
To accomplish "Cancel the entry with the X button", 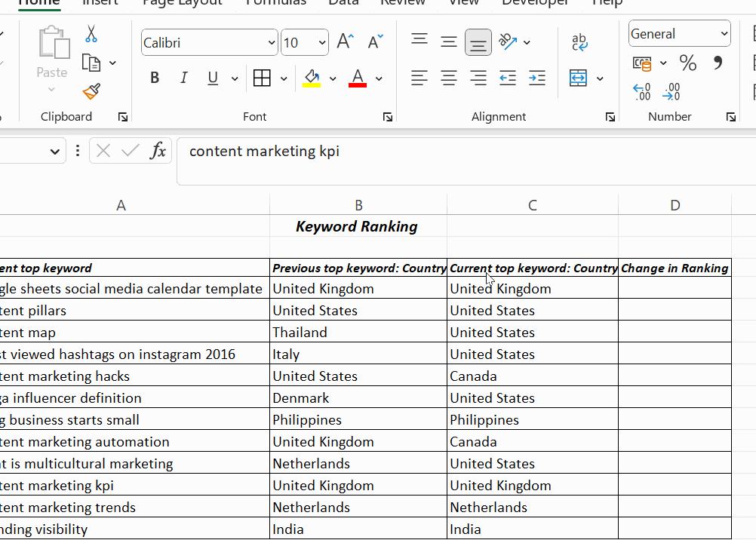I will click(x=103, y=151).
